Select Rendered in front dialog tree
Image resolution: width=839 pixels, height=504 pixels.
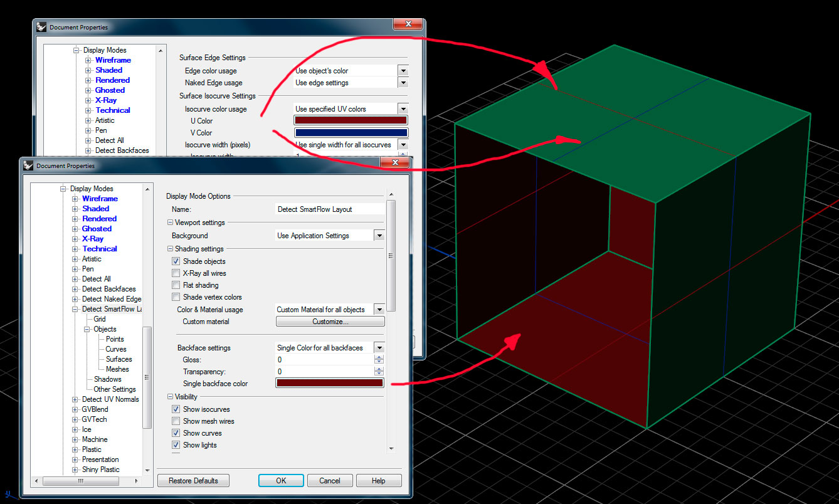click(x=100, y=219)
